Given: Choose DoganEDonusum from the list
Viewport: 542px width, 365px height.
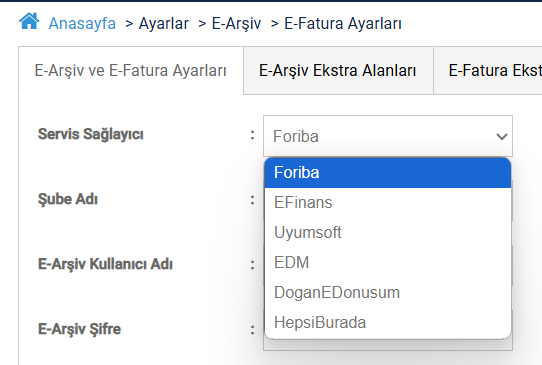Looking at the screenshot, I should click(388, 292).
